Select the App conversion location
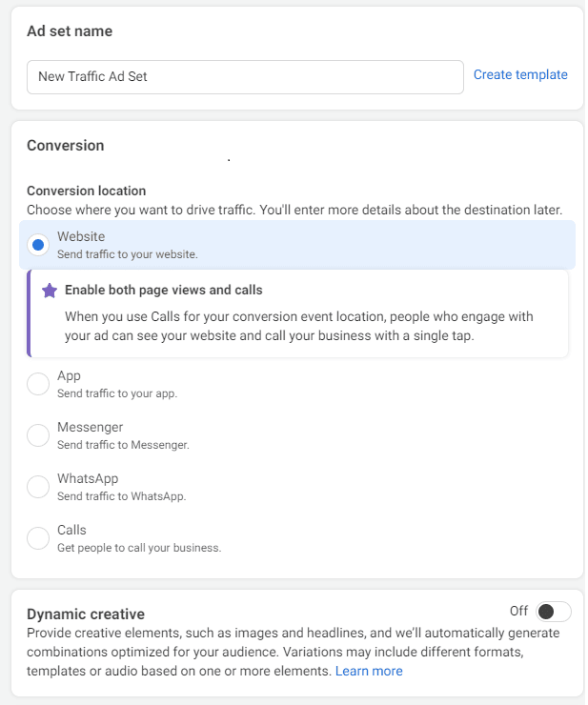This screenshot has width=588, height=705. tap(38, 384)
